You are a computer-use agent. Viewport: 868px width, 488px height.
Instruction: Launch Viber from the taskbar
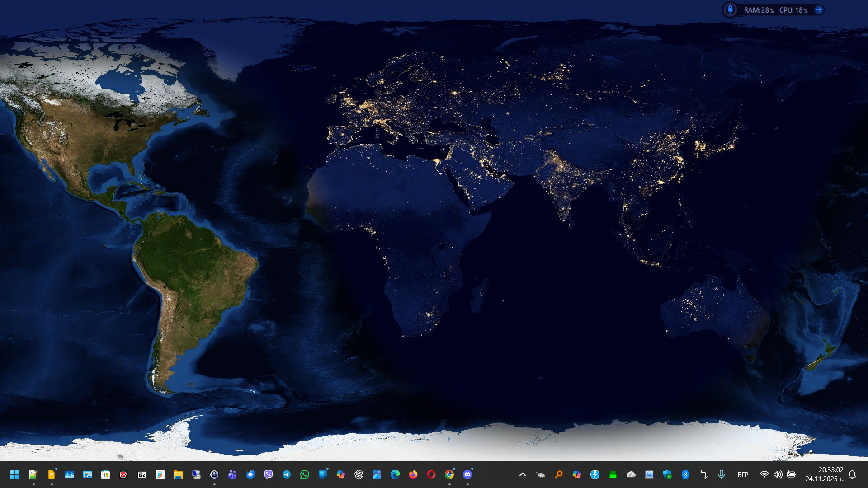click(x=269, y=474)
